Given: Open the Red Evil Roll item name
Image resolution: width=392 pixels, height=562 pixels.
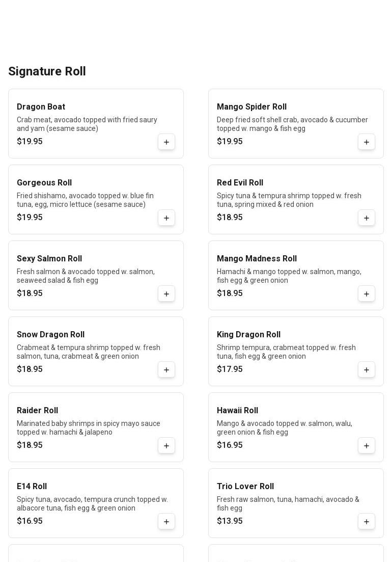Looking at the screenshot, I should tap(240, 183).
